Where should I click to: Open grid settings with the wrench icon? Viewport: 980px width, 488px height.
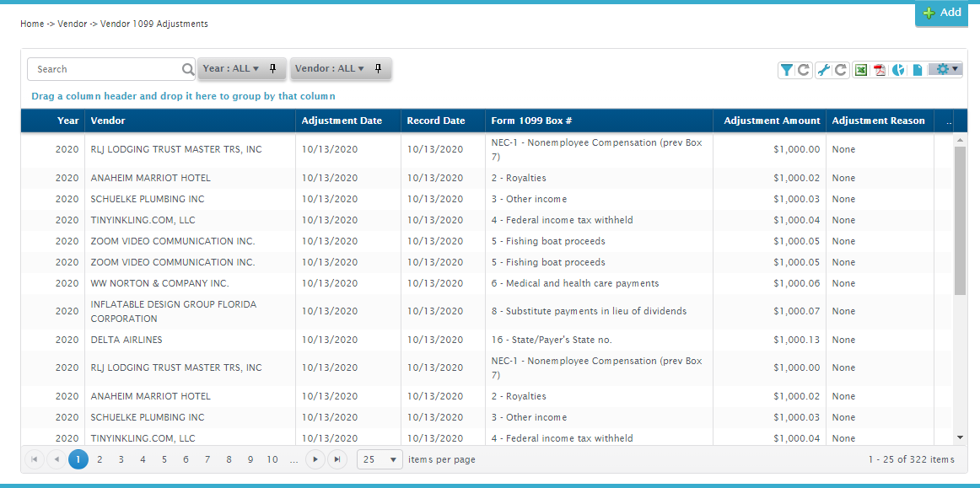(824, 70)
